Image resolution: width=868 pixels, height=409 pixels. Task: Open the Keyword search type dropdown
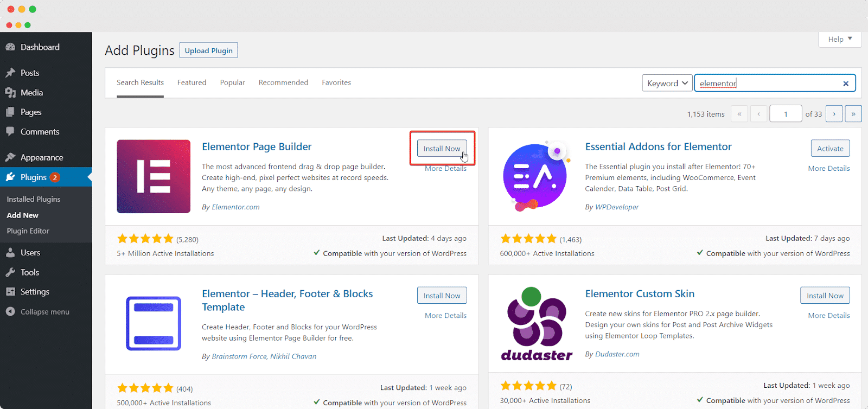point(667,84)
